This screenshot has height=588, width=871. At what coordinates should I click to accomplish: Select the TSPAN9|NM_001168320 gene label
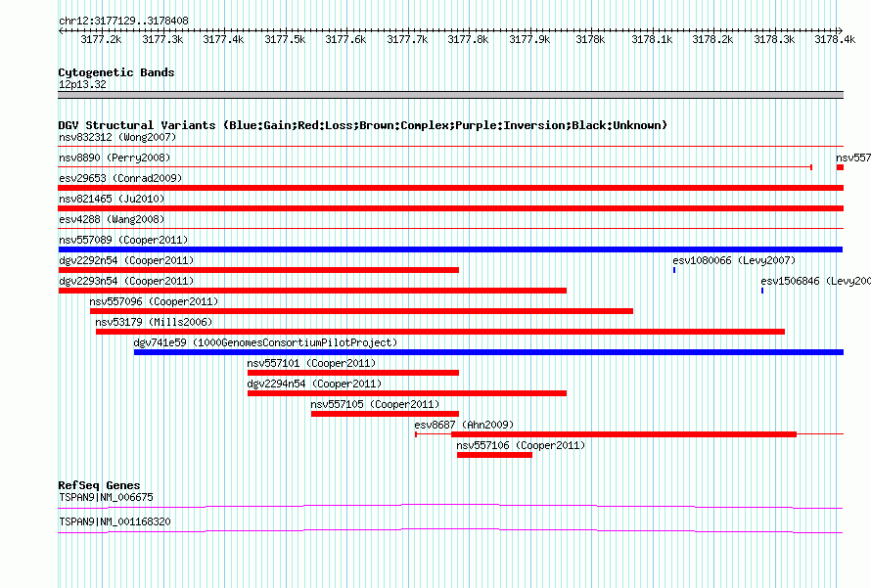tap(115, 521)
